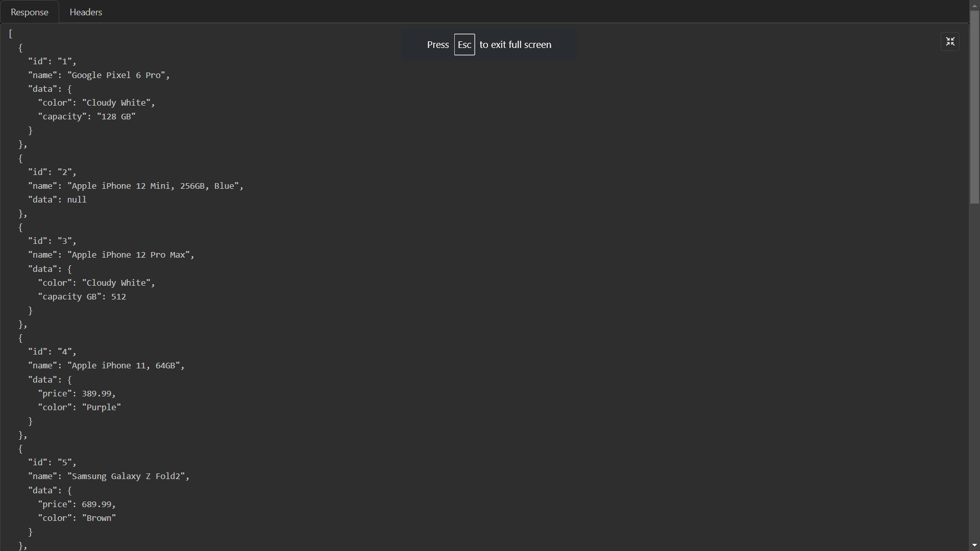The height and width of the screenshot is (551, 980).
Task: Click "to exit full screen" text in banner
Action: click(x=515, y=45)
